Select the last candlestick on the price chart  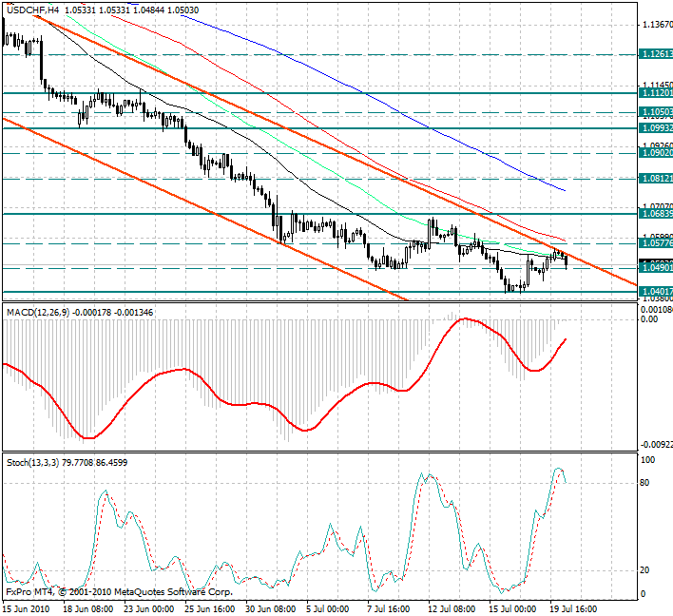(567, 260)
